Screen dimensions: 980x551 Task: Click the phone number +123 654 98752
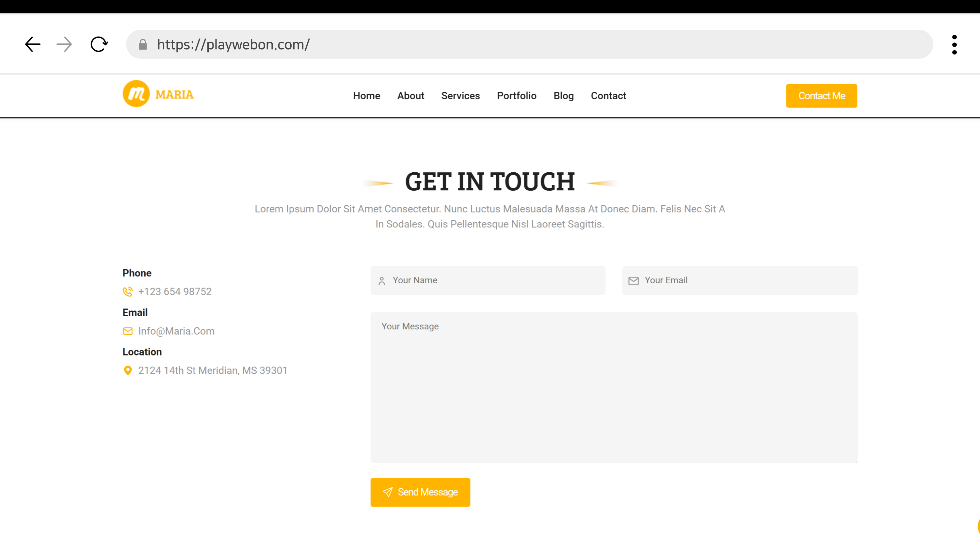pos(175,292)
